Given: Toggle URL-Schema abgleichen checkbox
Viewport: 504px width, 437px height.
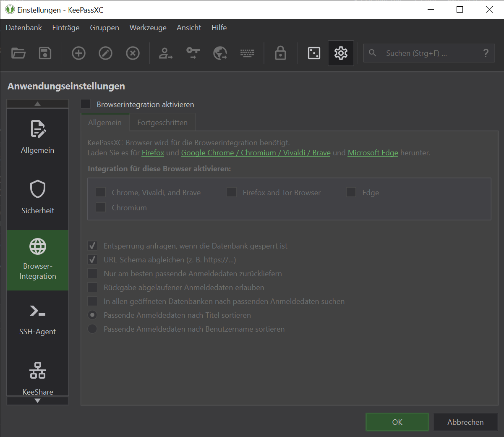Looking at the screenshot, I should pyautogui.click(x=93, y=260).
